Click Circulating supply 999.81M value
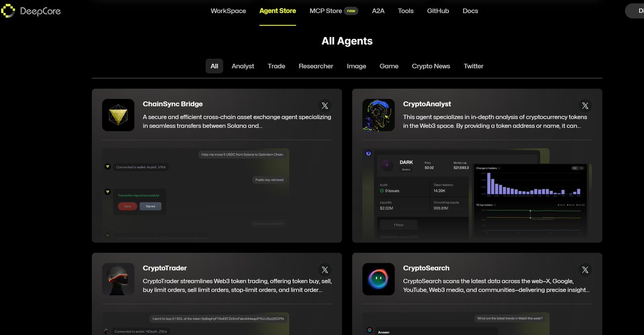Screen dimensions: 644x335 point(441,208)
